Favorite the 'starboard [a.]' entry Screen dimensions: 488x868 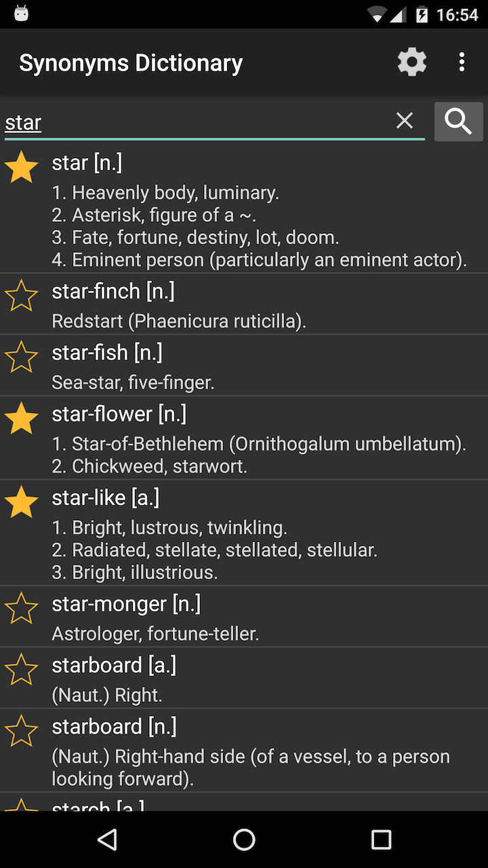click(22, 669)
